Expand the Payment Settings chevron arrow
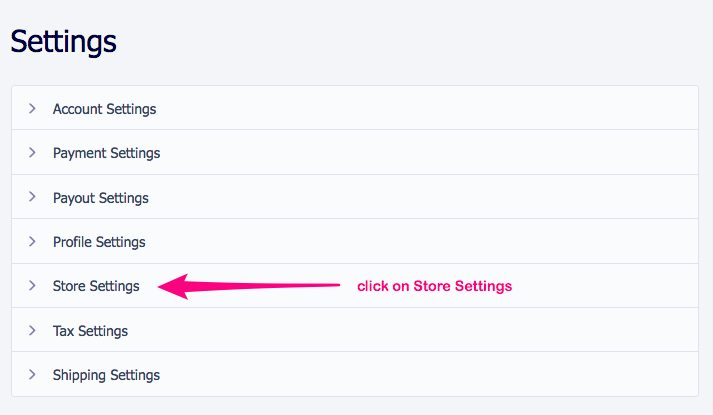 32,152
